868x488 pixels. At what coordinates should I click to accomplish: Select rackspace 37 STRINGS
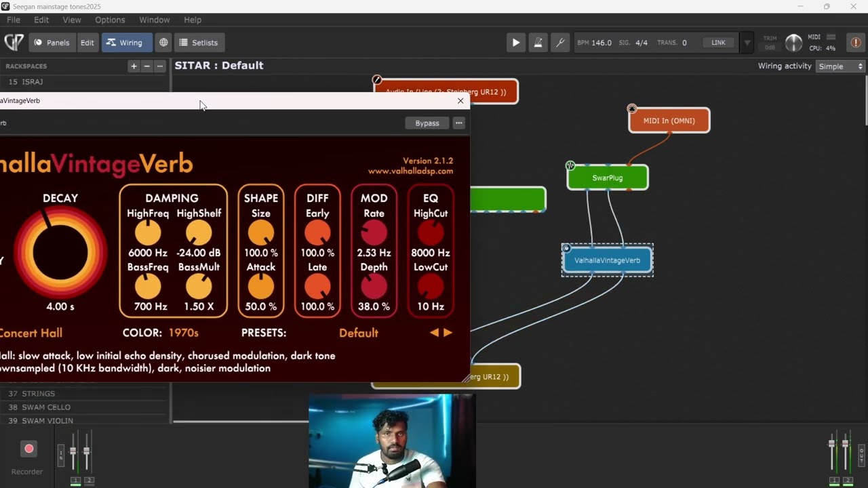(x=83, y=393)
